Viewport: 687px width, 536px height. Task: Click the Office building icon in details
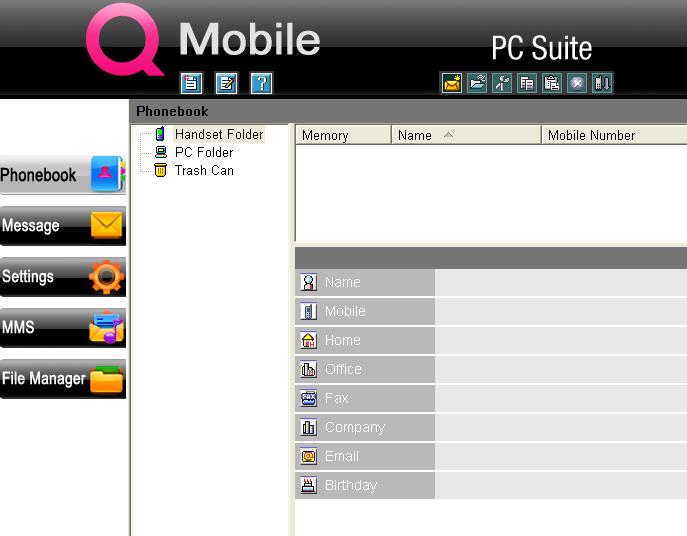tap(308, 369)
